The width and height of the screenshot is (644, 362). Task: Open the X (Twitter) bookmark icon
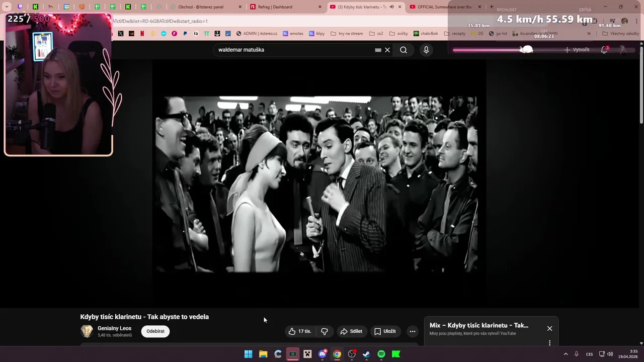121,34
